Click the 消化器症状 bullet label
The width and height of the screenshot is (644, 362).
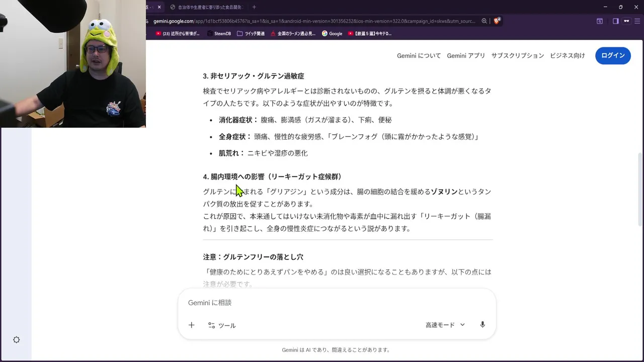(238, 120)
